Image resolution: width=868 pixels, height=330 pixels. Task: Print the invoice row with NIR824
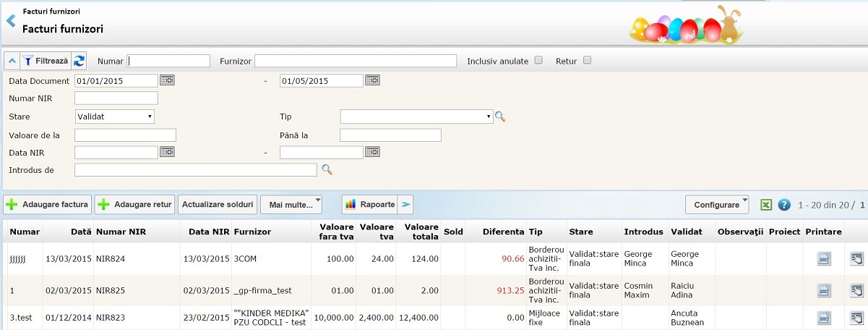click(x=824, y=259)
